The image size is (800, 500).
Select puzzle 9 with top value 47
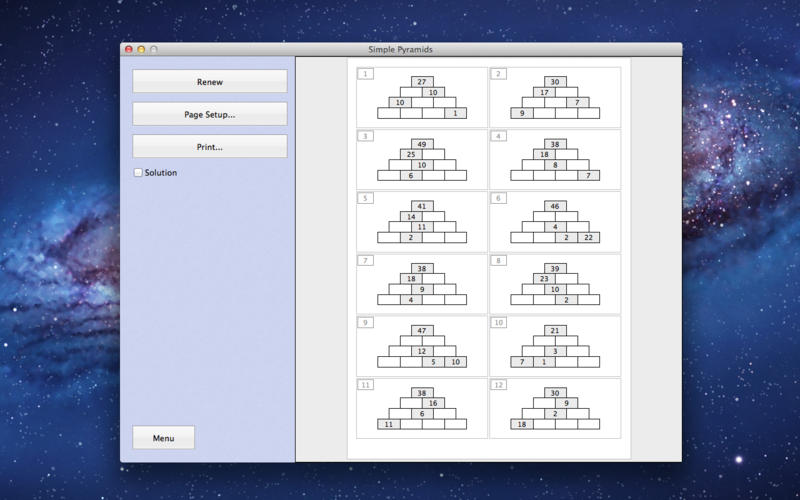[421, 346]
